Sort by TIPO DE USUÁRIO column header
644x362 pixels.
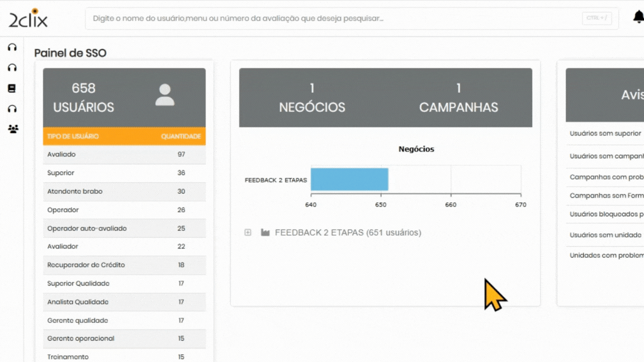point(73,136)
